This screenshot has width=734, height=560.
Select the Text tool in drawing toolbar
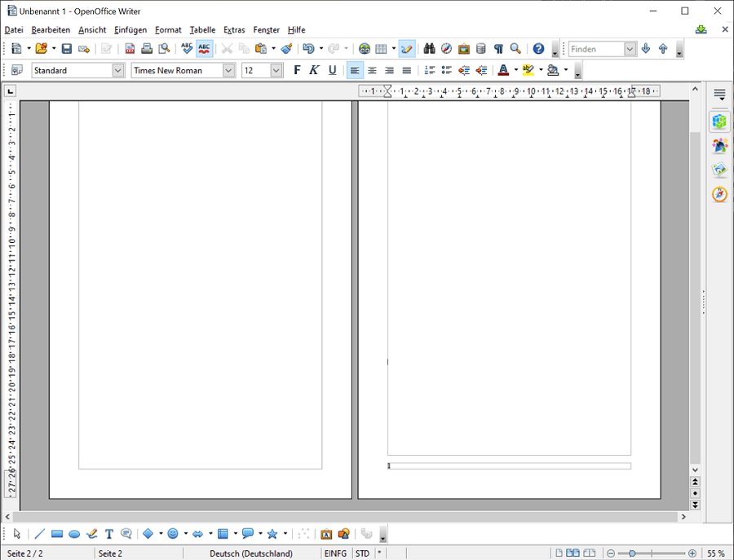coord(109,533)
